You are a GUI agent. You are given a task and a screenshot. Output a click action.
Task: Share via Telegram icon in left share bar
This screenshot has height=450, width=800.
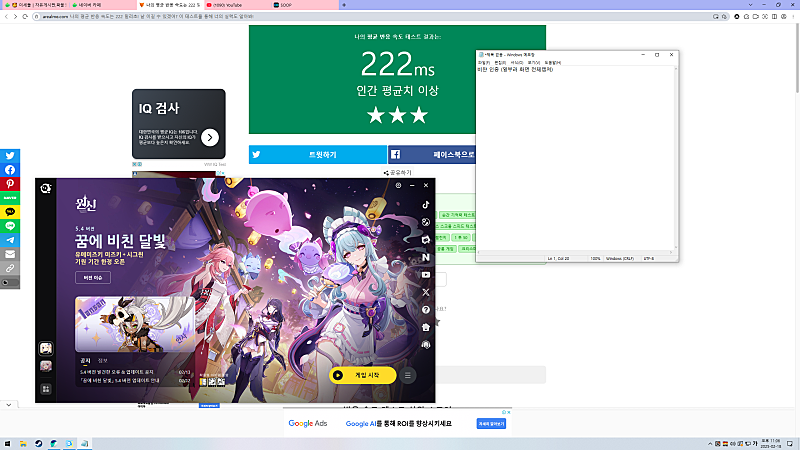(10, 240)
